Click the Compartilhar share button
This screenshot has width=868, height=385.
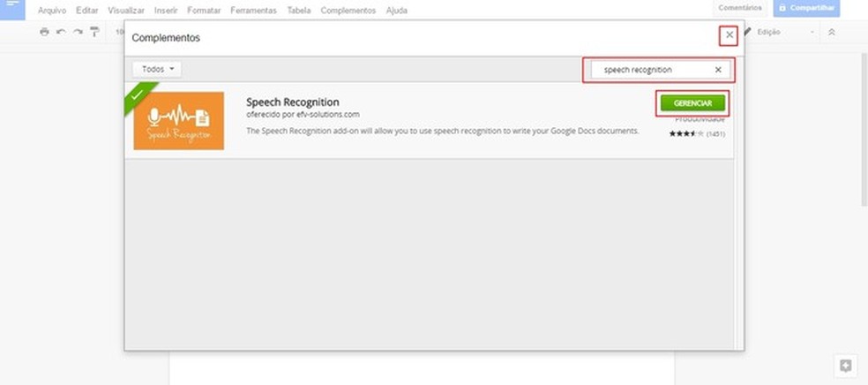(806, 8)
